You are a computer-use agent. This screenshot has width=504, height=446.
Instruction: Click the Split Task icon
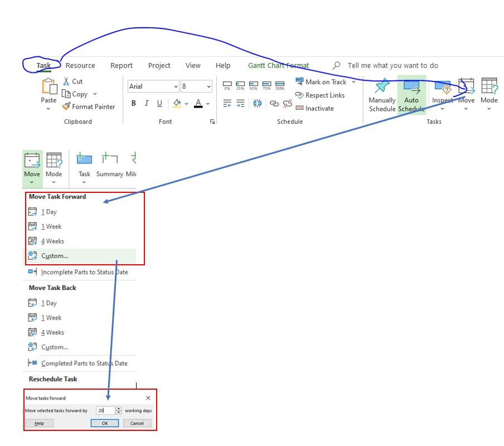pyautogui.click(x=257, y=103)
